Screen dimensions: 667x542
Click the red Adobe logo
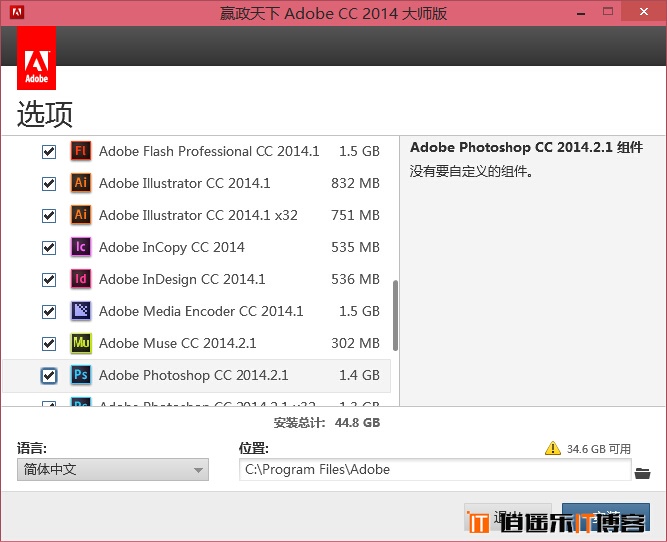[x=37, y=58]
